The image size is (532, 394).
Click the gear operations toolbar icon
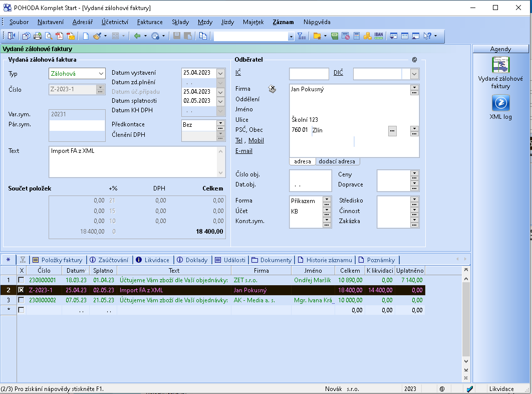[155, 36]
